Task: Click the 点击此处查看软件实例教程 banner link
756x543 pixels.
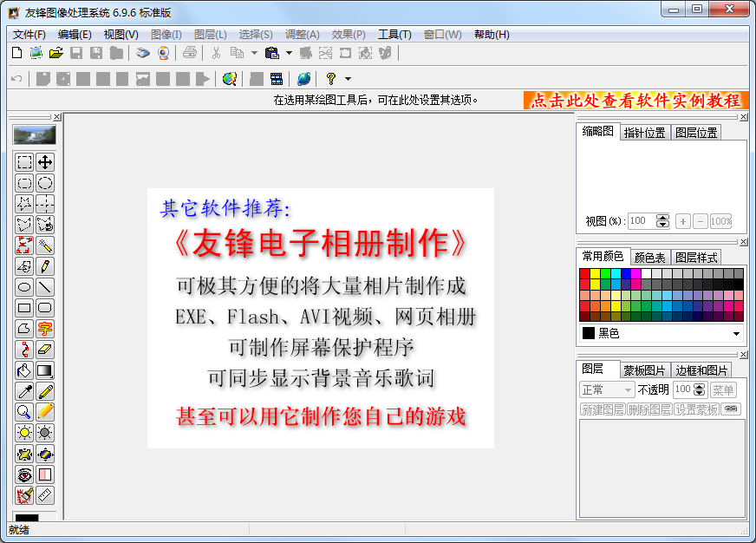Action: click(x=635, y=101)
